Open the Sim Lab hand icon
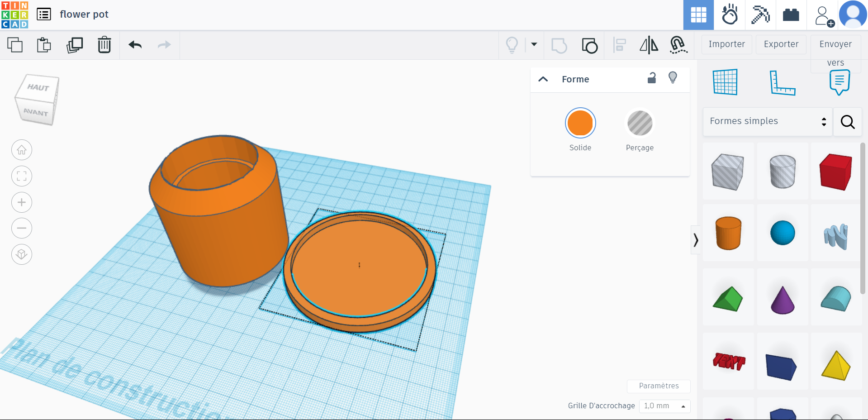The height and width of the screenshot is (420, 868). coord(730,14)
